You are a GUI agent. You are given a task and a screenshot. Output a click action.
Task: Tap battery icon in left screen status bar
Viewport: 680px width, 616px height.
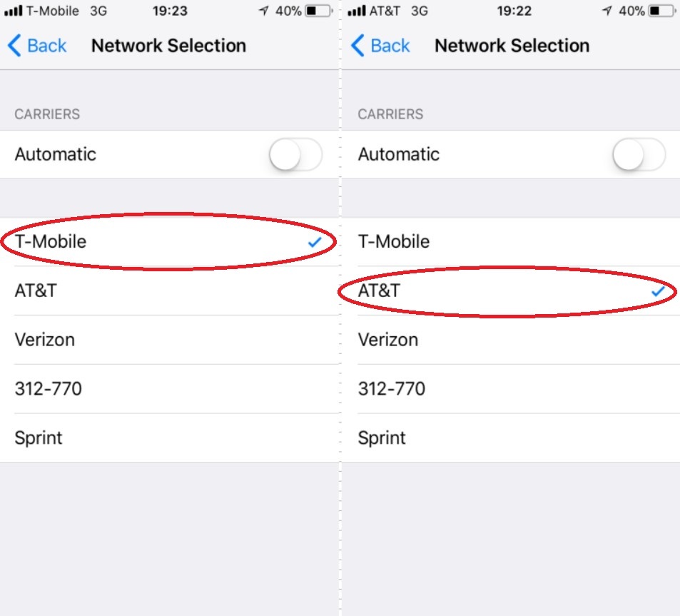tap(318, 11)
